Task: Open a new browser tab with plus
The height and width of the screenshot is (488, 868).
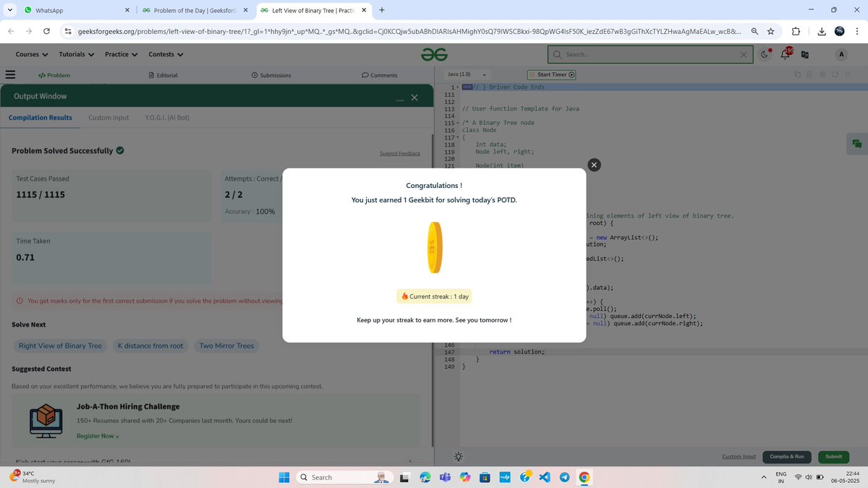Action: click(381, 10)
